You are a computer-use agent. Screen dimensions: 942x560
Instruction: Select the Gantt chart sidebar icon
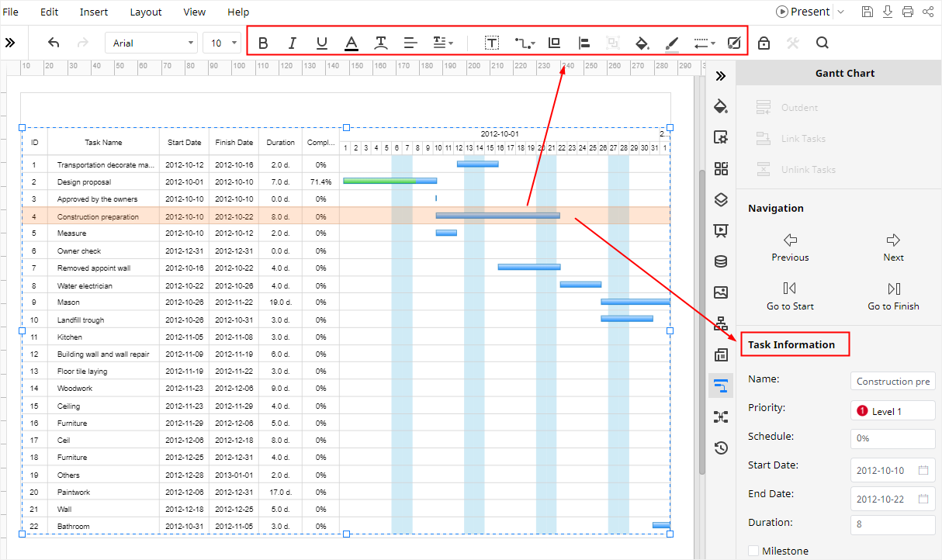click(x=721, y=385)
